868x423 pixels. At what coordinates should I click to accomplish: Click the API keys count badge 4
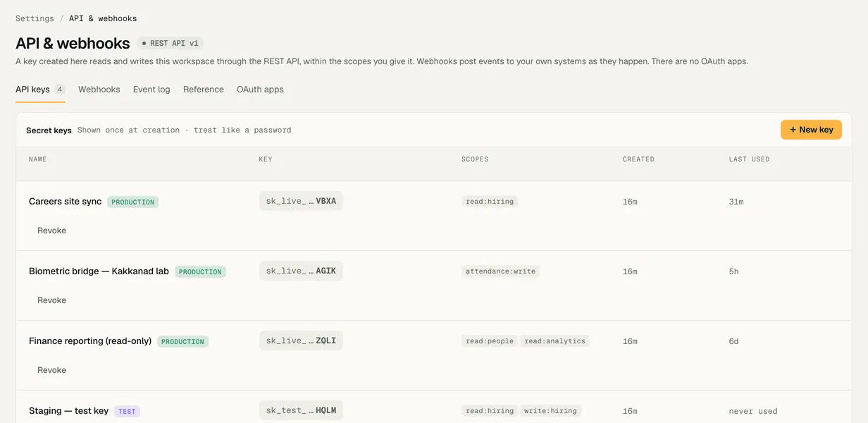pyautogui.click(x=60, y=90)
